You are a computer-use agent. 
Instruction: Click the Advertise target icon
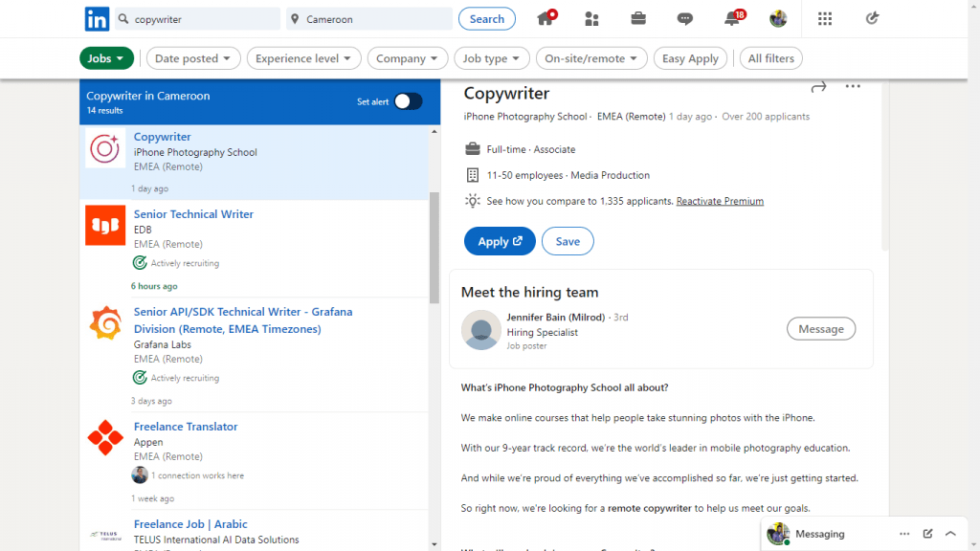pos(872,18)
